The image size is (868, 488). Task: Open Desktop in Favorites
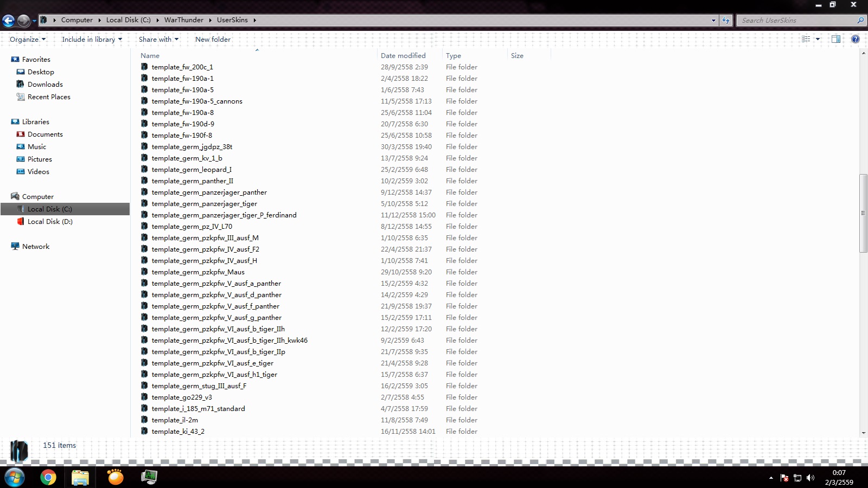pyautogui.click(x=41, y=72)
